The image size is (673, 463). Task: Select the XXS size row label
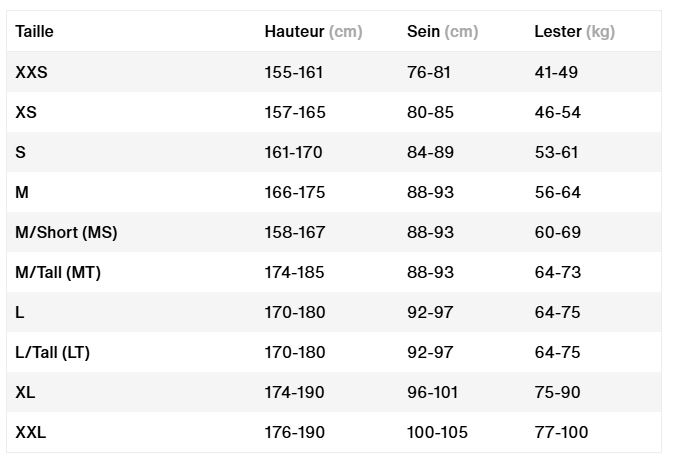(31, 72)
